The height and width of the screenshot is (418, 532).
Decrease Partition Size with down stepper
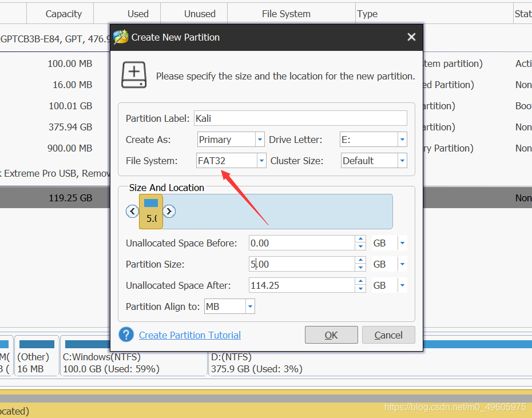click(360, 268)
